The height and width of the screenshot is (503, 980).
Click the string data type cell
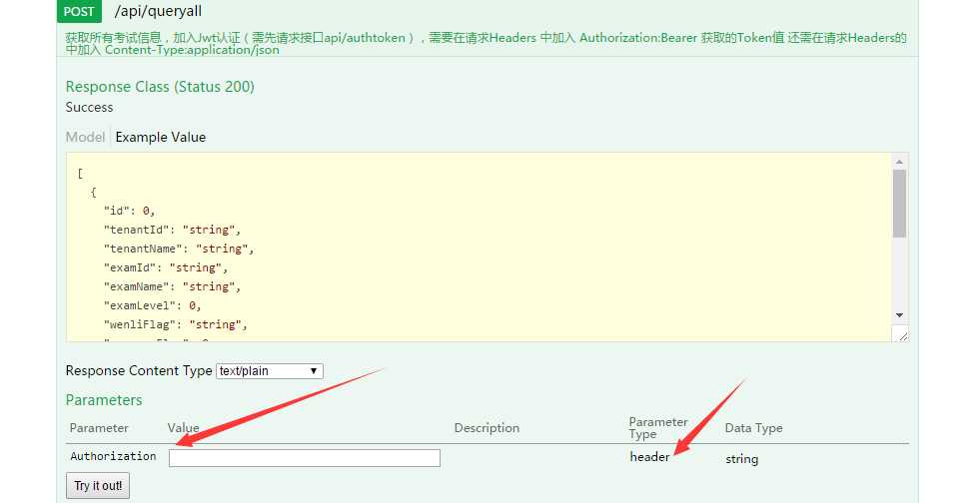point(742,459)
